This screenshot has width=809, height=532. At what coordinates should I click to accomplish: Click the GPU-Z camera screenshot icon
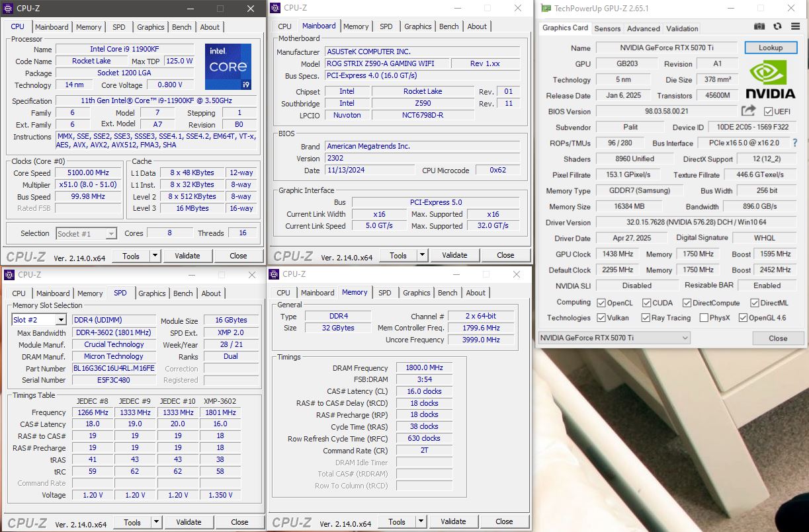click(760, 26)
